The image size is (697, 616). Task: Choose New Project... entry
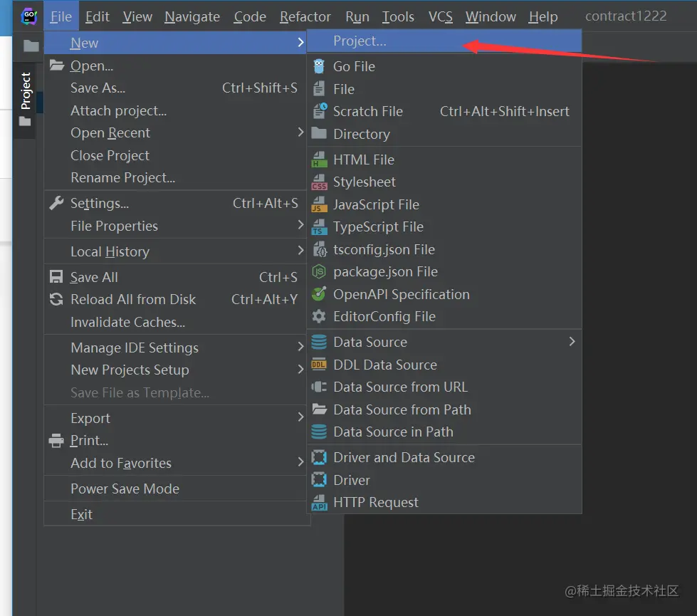point(444,41)
